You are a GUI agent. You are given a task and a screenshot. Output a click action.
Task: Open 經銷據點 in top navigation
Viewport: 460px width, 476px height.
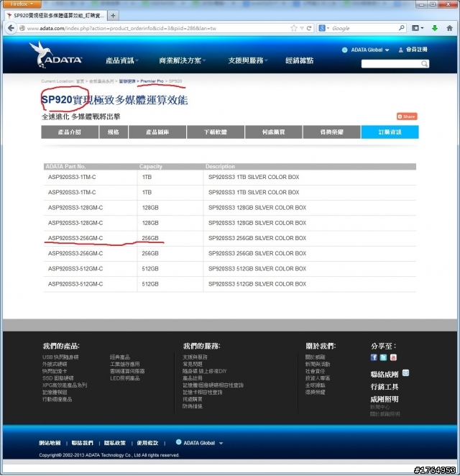tap(299, 60)
